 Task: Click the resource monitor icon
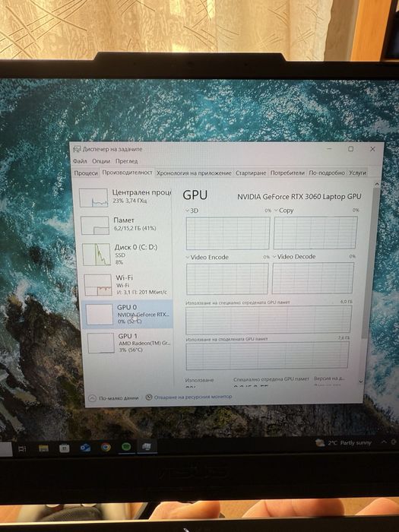click(149, 397)
